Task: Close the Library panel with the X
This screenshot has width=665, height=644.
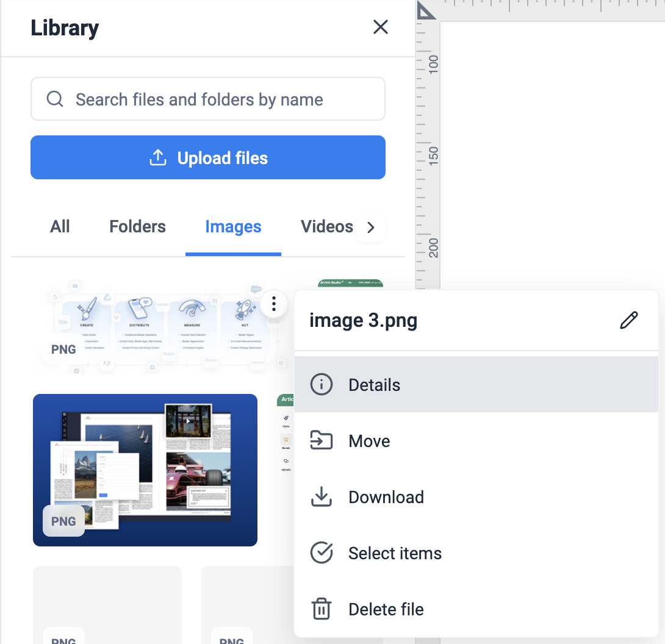Action: tap(380, 27)
